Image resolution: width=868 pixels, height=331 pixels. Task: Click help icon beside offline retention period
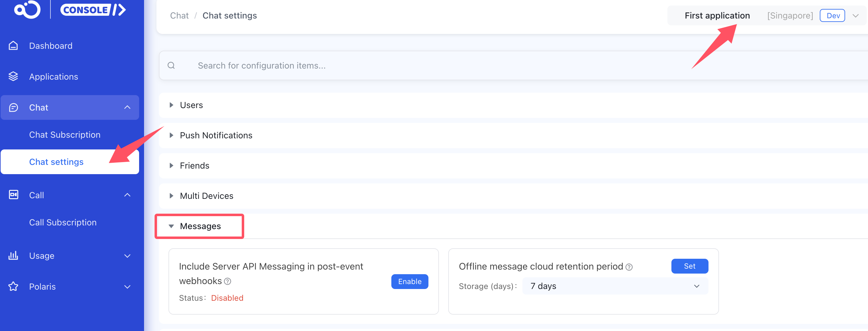629,267
